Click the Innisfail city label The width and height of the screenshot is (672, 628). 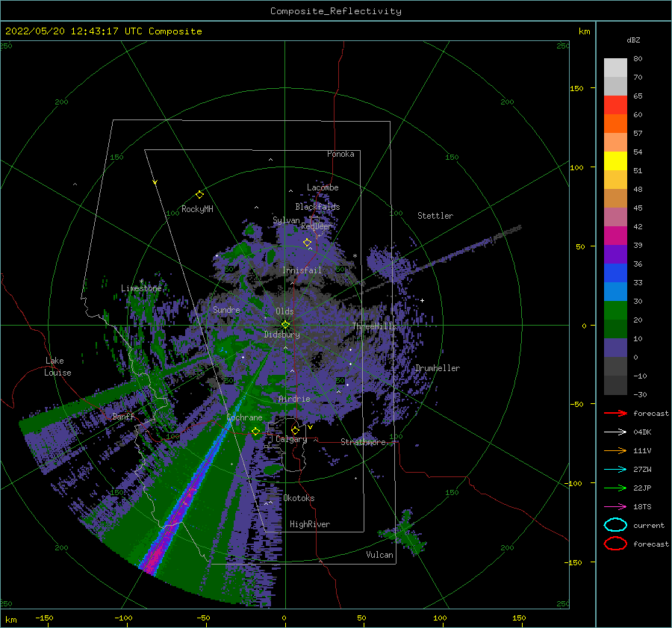pos(302,270)
